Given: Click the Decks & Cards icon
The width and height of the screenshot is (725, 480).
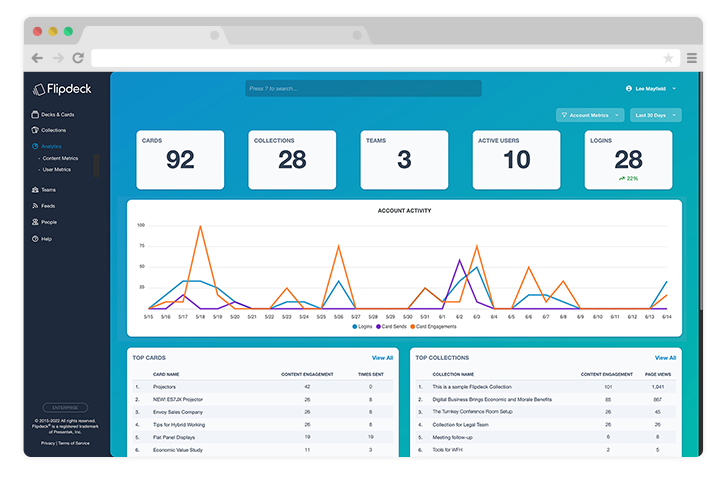Looking at the screenshot, I should [x=35, y=114].
